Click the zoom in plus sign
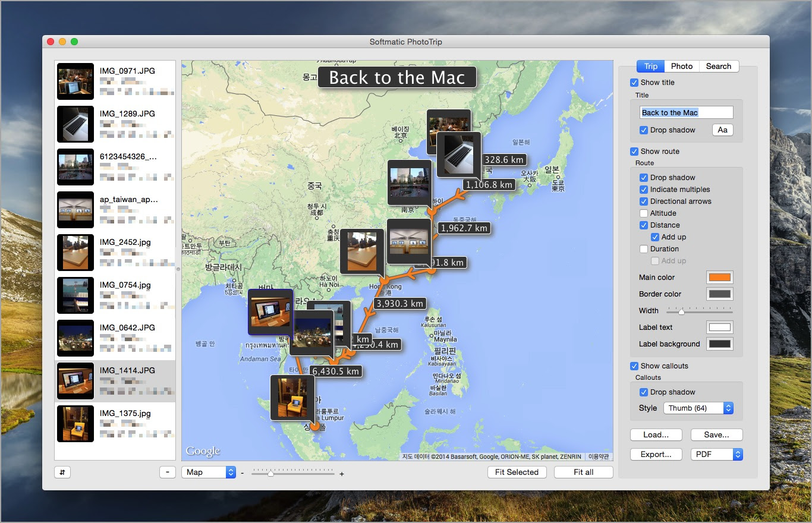812x523 pixels. (x=341, y=474)
